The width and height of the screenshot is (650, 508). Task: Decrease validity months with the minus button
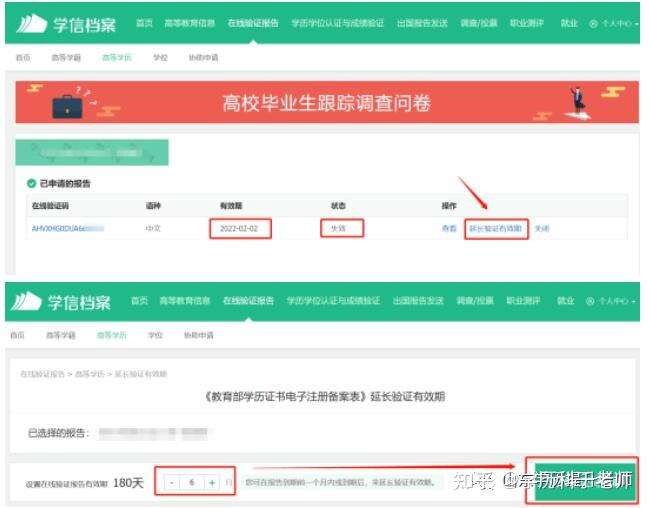[x=172, y=482]
